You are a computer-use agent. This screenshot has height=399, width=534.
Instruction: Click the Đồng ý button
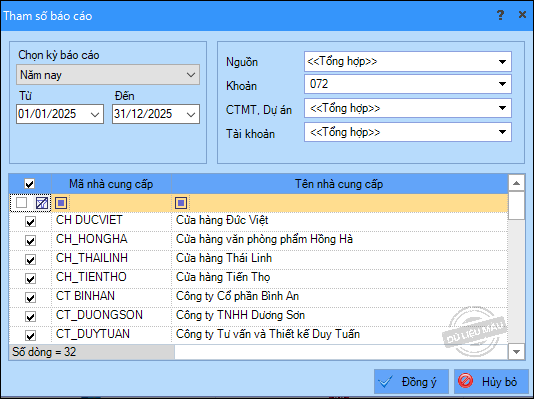[x=411, y=382]
